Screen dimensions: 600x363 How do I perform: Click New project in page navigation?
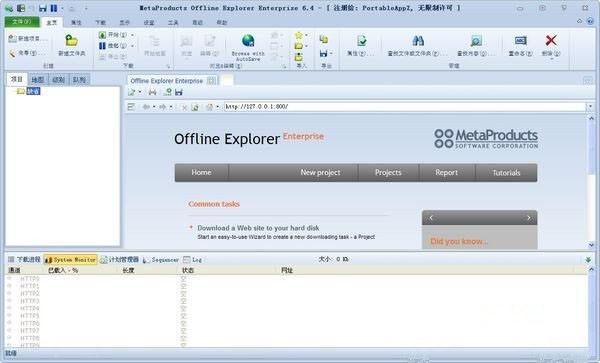(x=320, y=173)
